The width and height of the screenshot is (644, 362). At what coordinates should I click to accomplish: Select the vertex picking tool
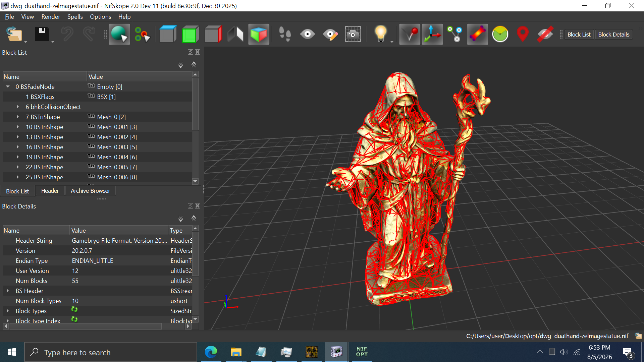[142, 34]
